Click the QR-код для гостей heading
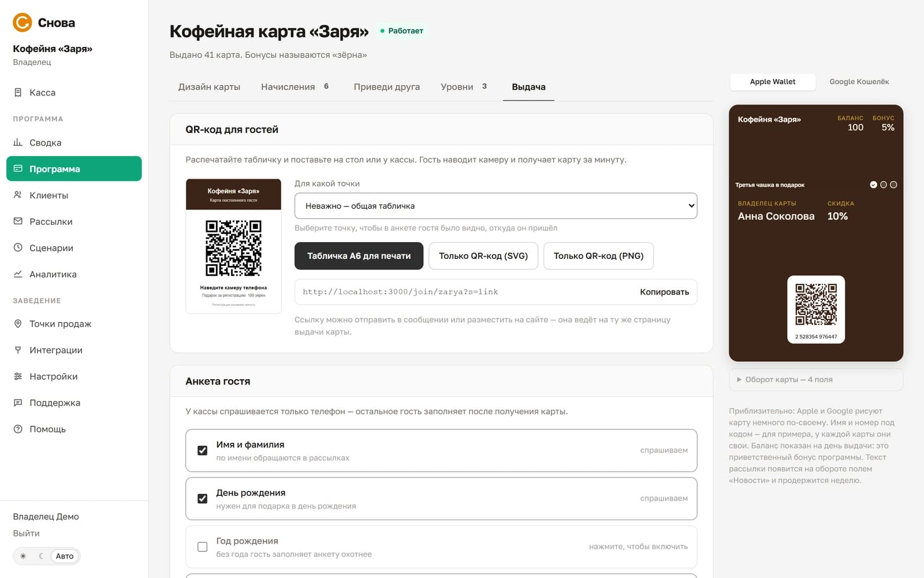 pos(232,129)
